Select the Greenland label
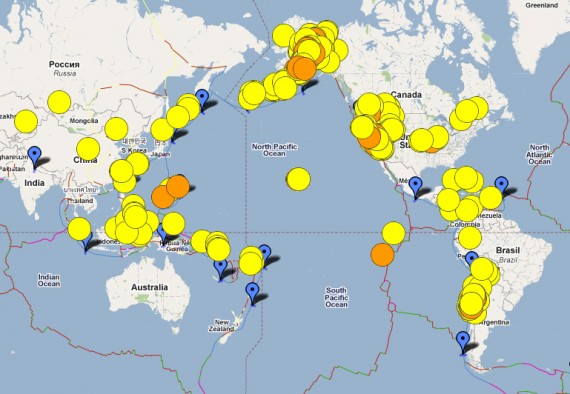 tap(542, 5)
